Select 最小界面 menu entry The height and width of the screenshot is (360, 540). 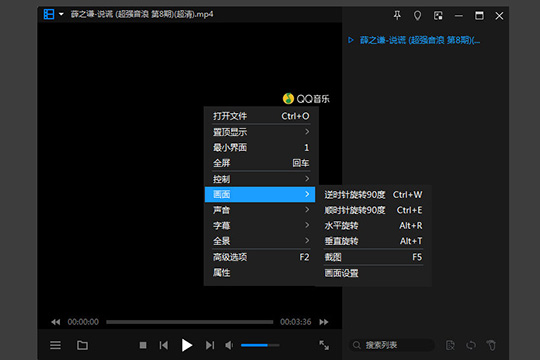coord(260,147)
